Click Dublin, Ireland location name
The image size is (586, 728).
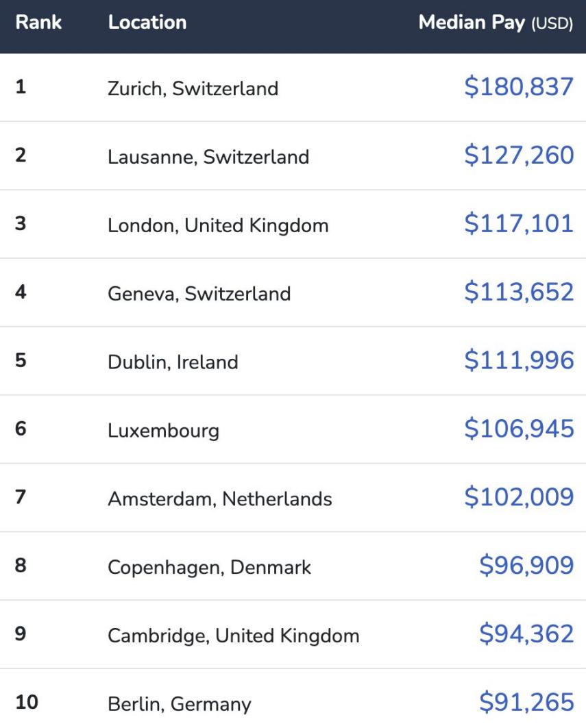point(173,362)
